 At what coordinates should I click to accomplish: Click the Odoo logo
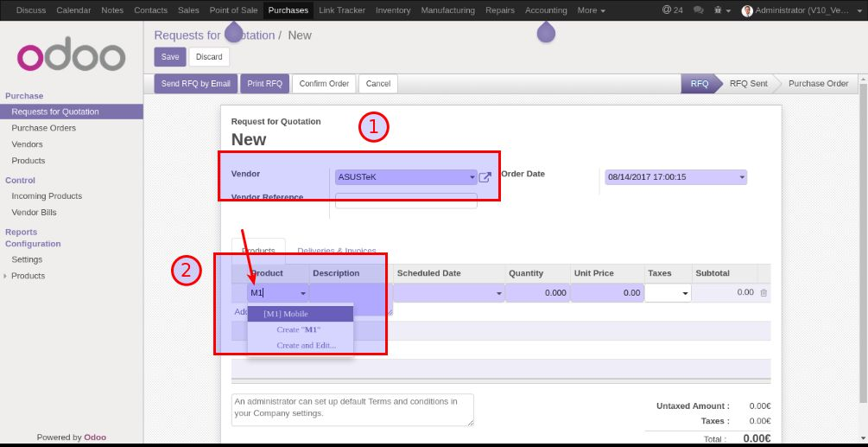[x=72, y=57]
